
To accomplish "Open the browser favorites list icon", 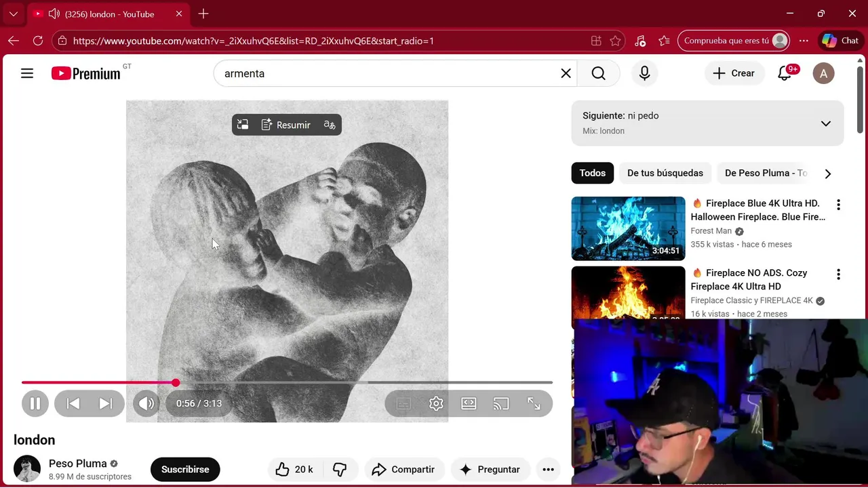I will click(x=664, y=41).
